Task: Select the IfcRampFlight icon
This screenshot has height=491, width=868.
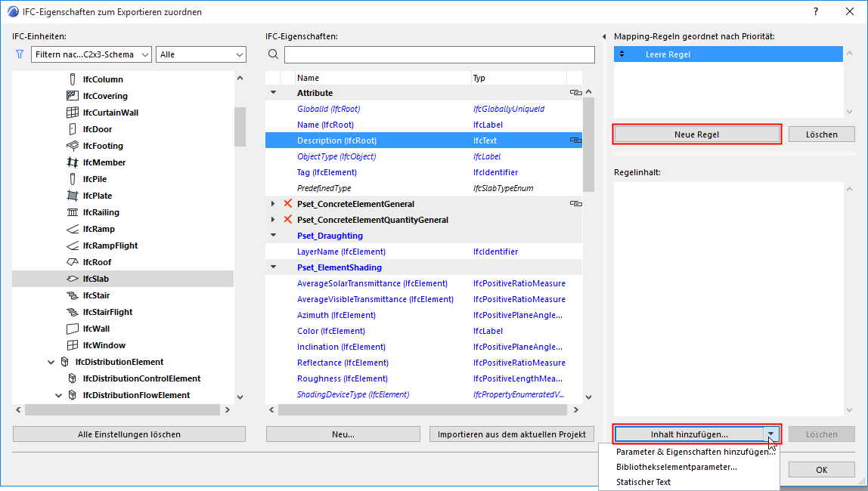Action: 73,245
